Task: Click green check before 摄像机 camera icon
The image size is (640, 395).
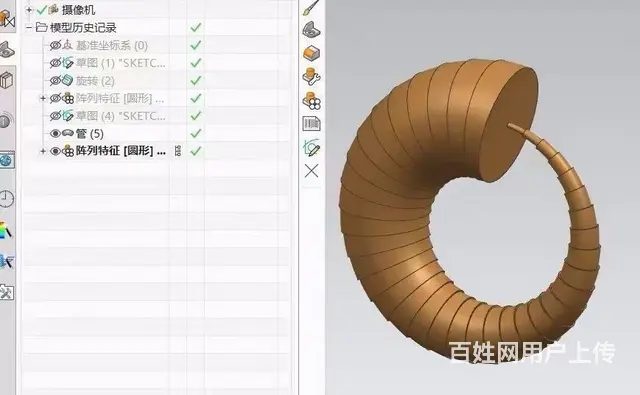Action: click(x=42, y=9)
